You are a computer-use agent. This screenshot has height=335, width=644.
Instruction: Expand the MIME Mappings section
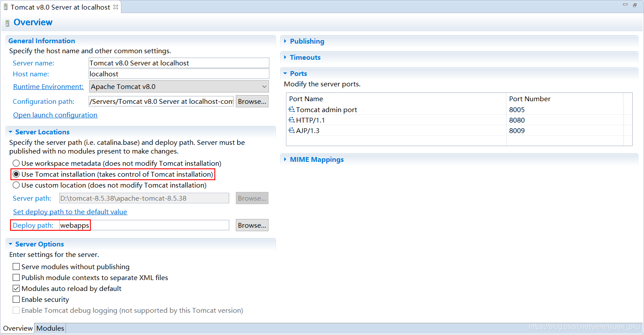coord(285,159)
